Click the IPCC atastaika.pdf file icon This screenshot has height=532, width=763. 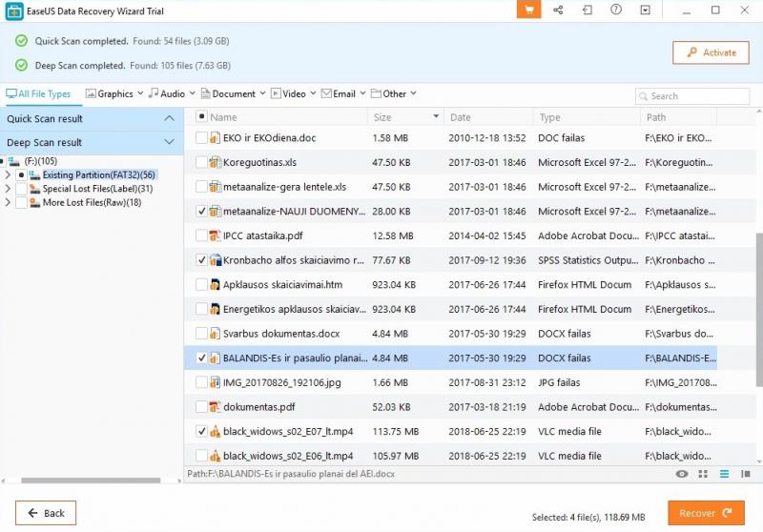pos(215,235)
